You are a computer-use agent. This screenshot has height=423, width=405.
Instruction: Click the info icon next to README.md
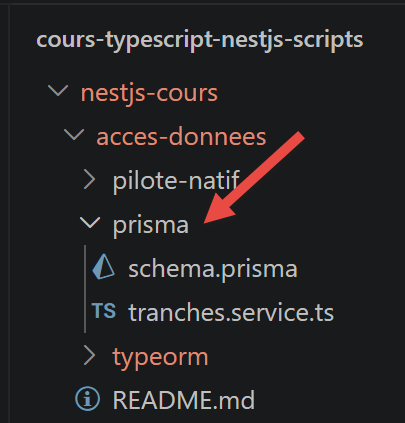87,399
